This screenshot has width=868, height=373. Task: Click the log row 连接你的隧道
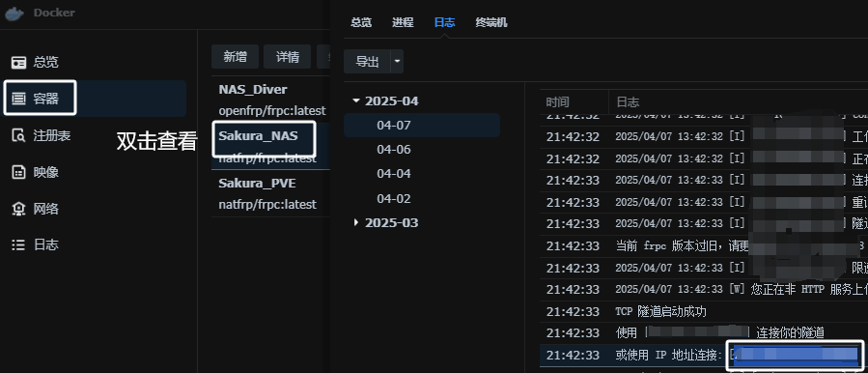(704, 333)
